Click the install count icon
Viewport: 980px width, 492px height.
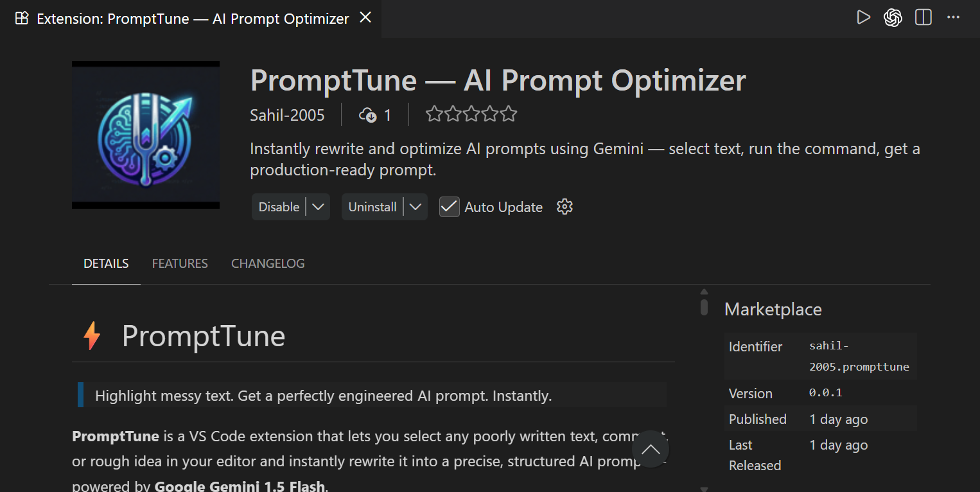[368, 115]
